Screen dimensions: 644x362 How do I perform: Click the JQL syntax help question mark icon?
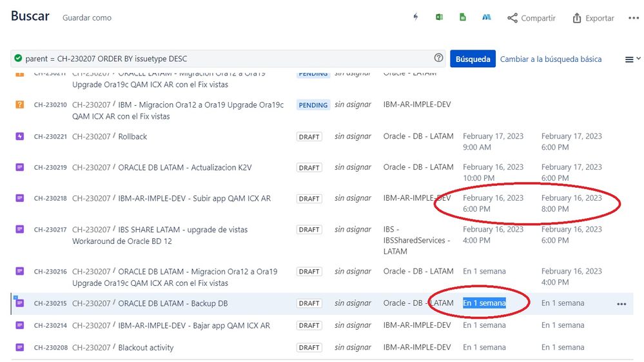[x=438, y=58]
